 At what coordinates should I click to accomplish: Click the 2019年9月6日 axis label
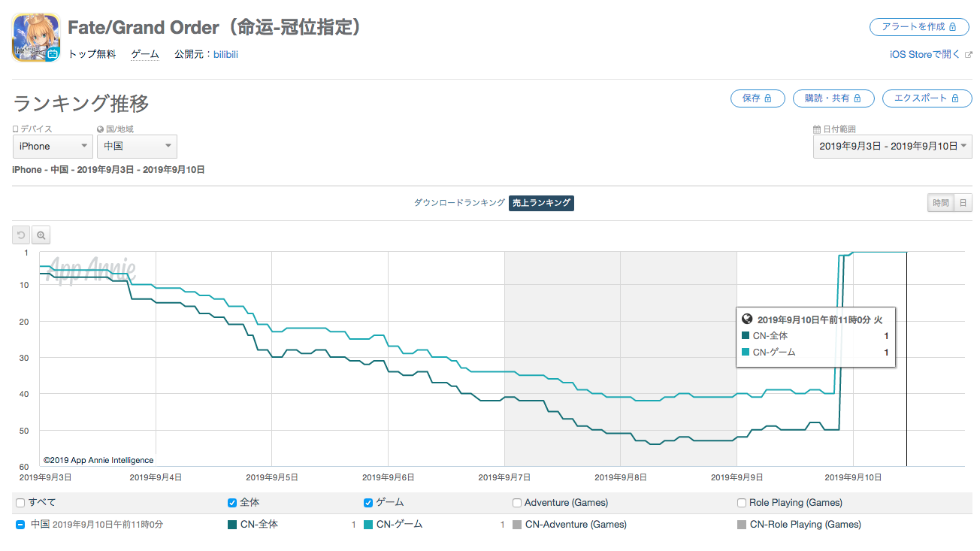(x=388, y=477)
